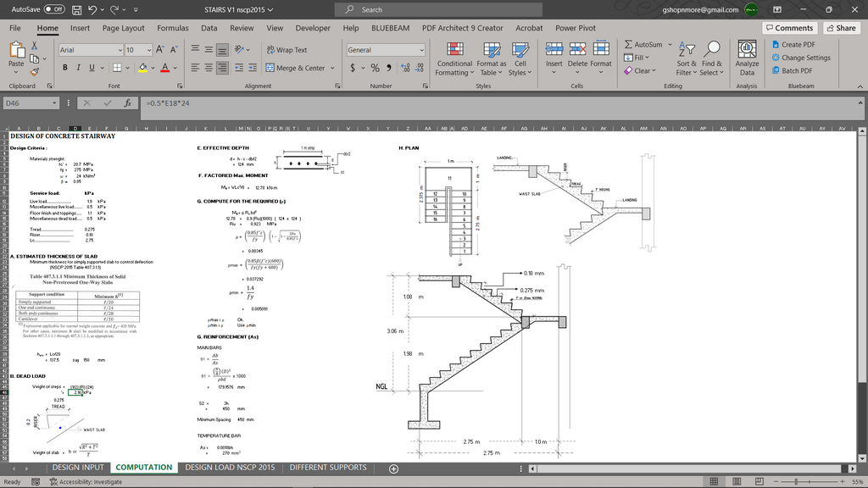Toggle Align Left
Screen dimensions: 868x488
tap(196, 68)
